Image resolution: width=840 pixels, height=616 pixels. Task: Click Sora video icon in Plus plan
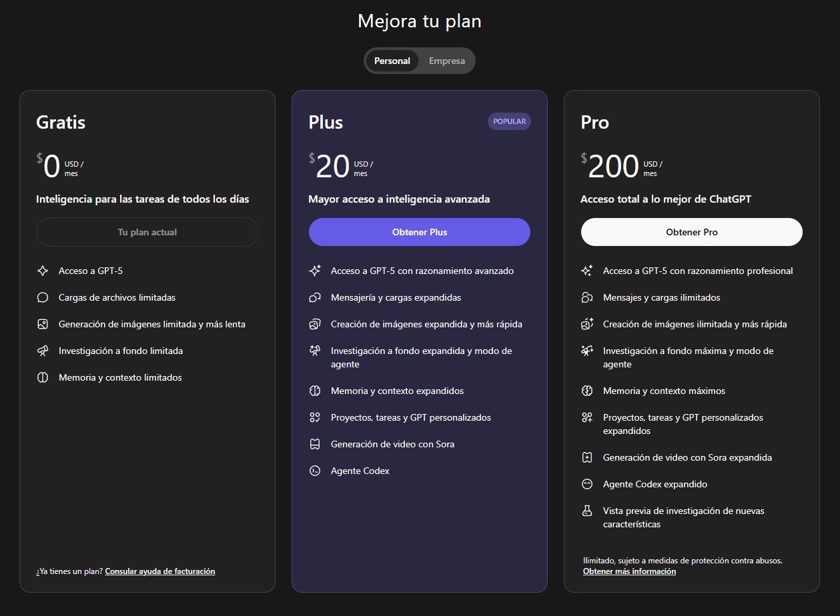pos(315,444)
